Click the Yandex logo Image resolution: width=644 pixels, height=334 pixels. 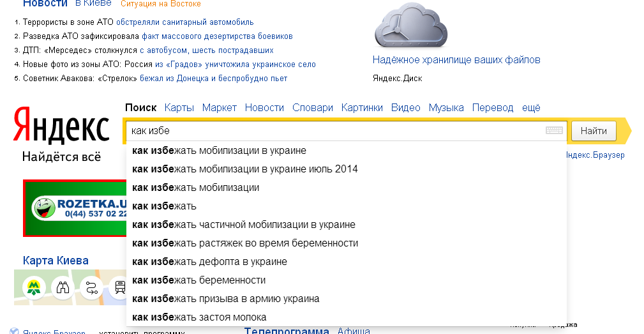coord(61,125)
